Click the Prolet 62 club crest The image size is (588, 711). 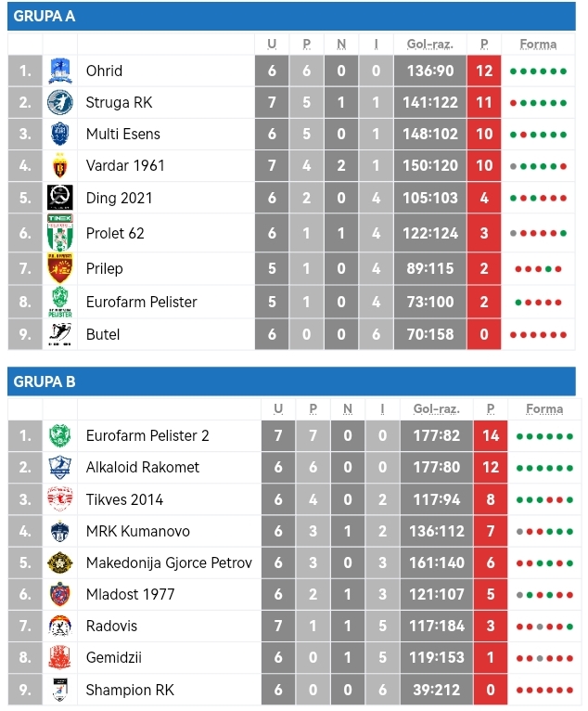[60, 233]
